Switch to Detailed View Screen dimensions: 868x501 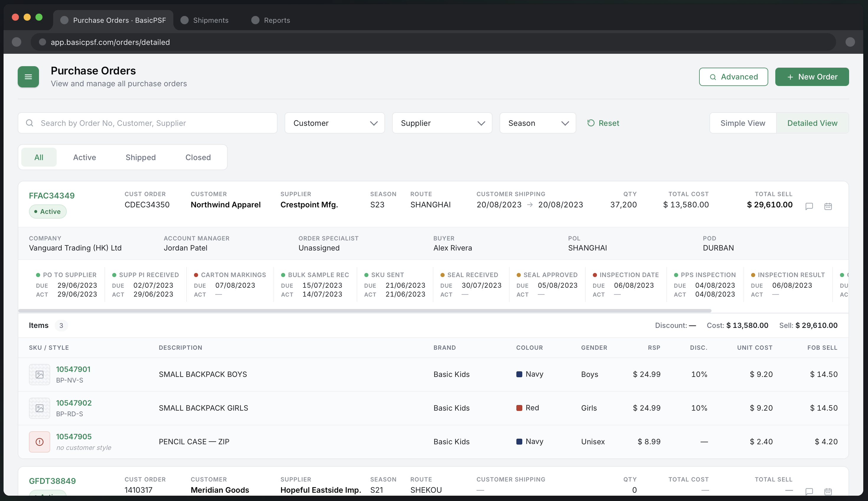click(812, 123)
